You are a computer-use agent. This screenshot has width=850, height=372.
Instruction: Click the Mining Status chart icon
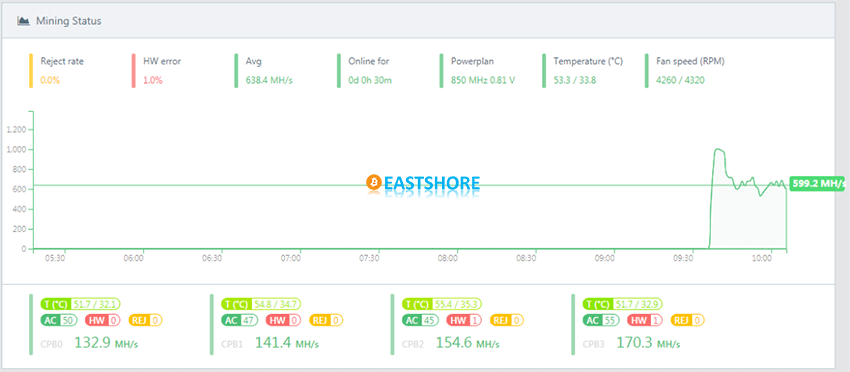tap(23, 21)
